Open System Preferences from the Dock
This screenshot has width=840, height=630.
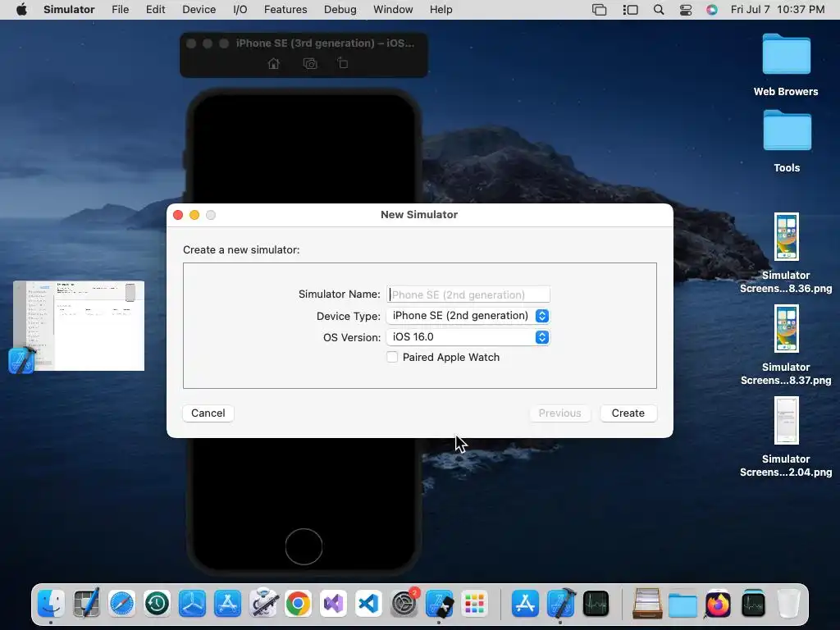[404, 604]
